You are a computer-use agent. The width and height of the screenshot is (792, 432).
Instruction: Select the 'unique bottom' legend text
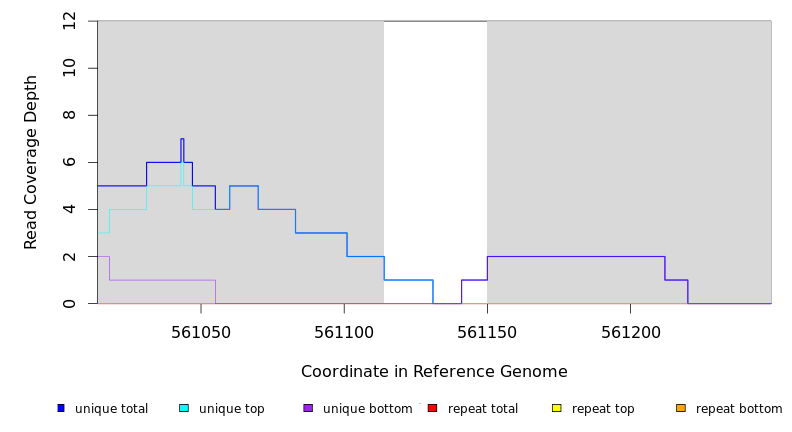(367, 409)
